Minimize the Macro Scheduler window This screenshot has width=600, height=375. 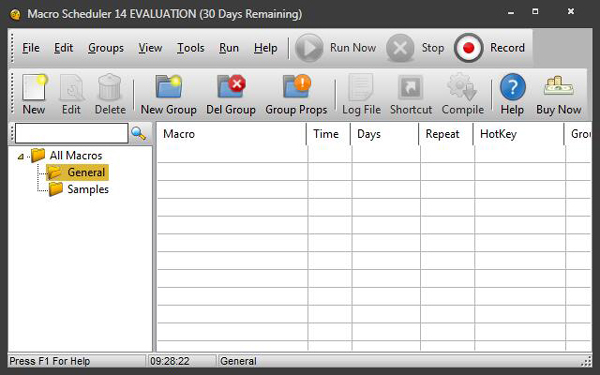[x=511, y=12]
